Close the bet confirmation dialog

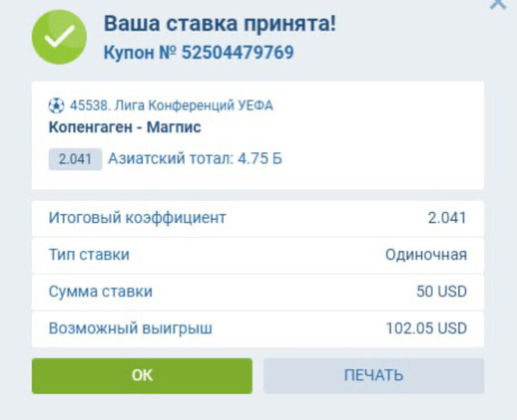[x=498, y=3]
